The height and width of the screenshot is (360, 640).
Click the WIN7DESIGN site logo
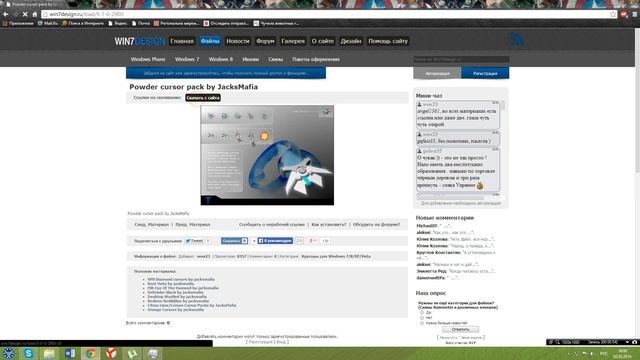click(x=139, y=41)
